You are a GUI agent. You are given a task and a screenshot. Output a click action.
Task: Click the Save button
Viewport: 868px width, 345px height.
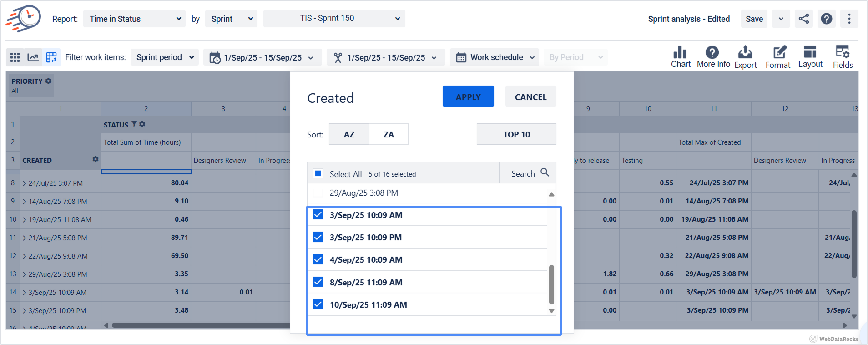754,19
